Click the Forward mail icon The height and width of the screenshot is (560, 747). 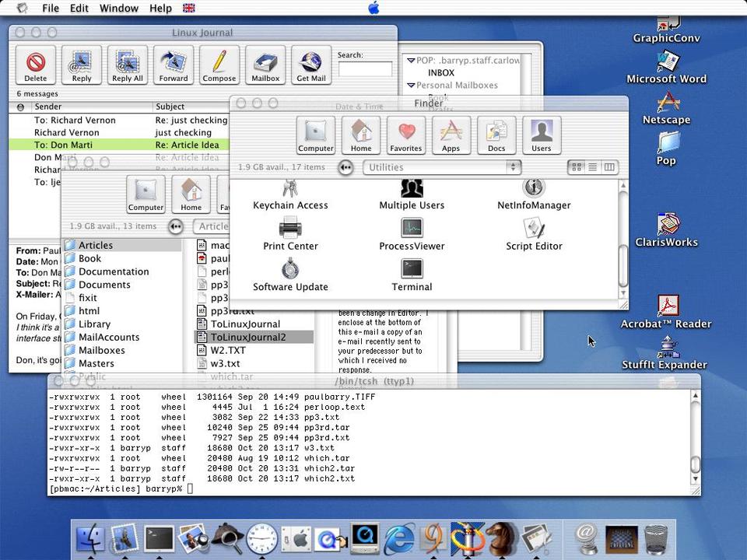click(173, 64)
